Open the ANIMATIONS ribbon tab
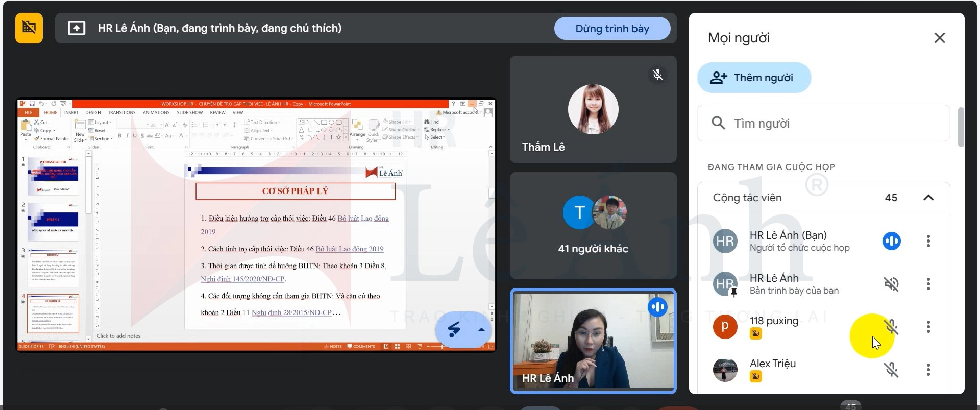Screen dimensions: 980x410 coord(156,113)
